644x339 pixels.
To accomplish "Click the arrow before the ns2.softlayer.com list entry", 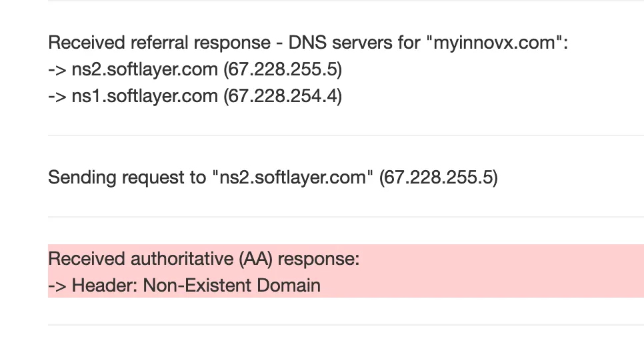I will [57, 69].
